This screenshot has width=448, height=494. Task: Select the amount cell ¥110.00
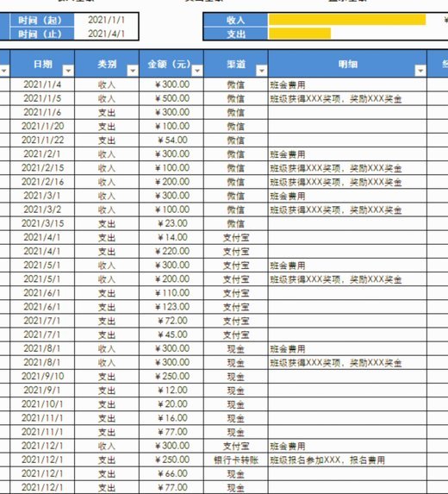point(171,292)
